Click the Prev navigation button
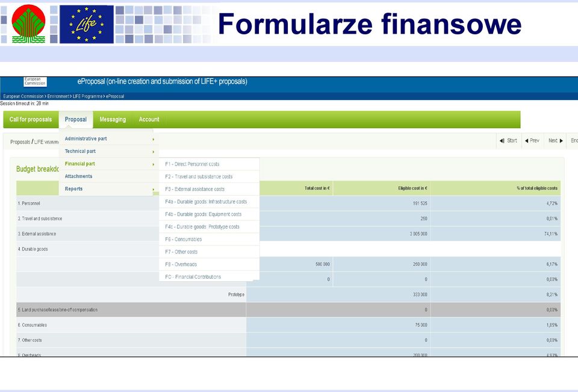 click(x=532, y=140)
